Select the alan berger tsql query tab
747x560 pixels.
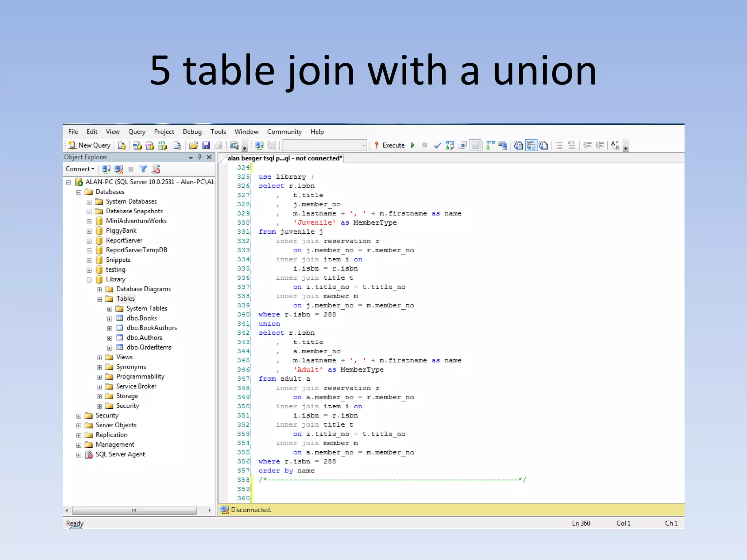[285, 158]
